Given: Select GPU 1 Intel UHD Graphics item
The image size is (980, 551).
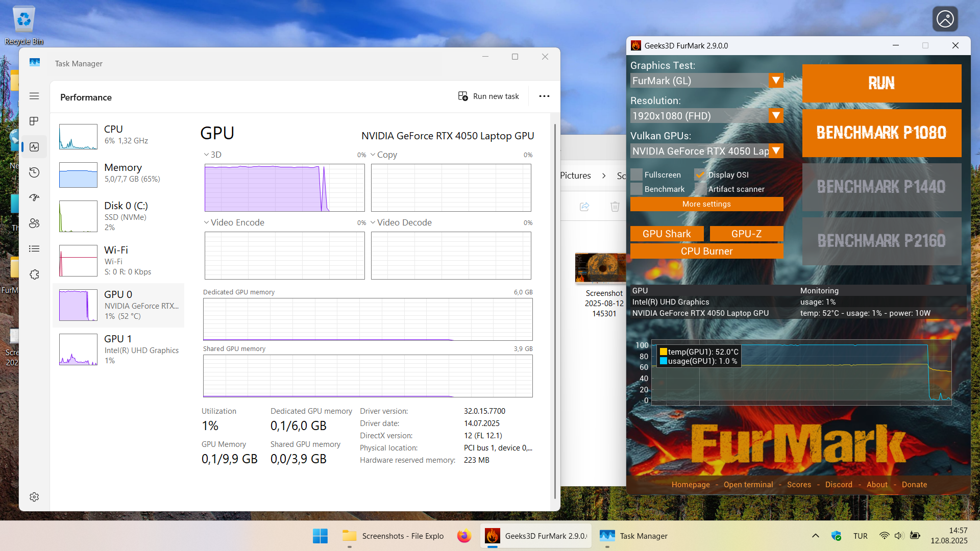Looking at the screenshot, I should coord(118,349).
